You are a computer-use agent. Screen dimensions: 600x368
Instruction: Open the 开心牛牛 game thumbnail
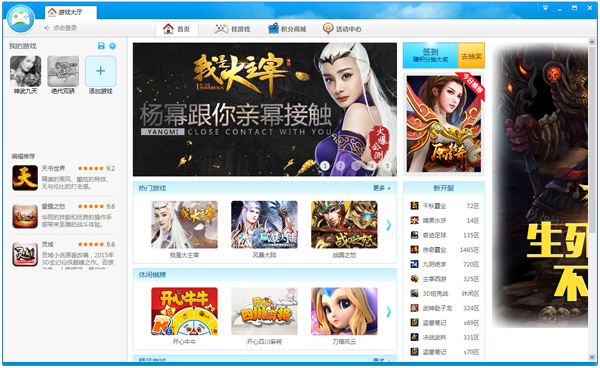click(x=184, y=311)
